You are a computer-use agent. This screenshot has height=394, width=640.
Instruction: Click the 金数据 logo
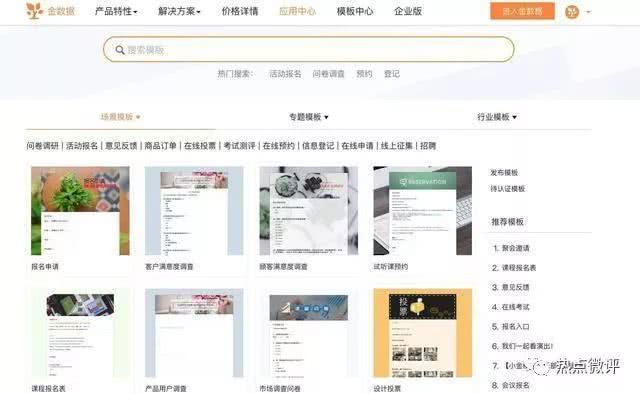pyautogui.click(x=50, y=11)
